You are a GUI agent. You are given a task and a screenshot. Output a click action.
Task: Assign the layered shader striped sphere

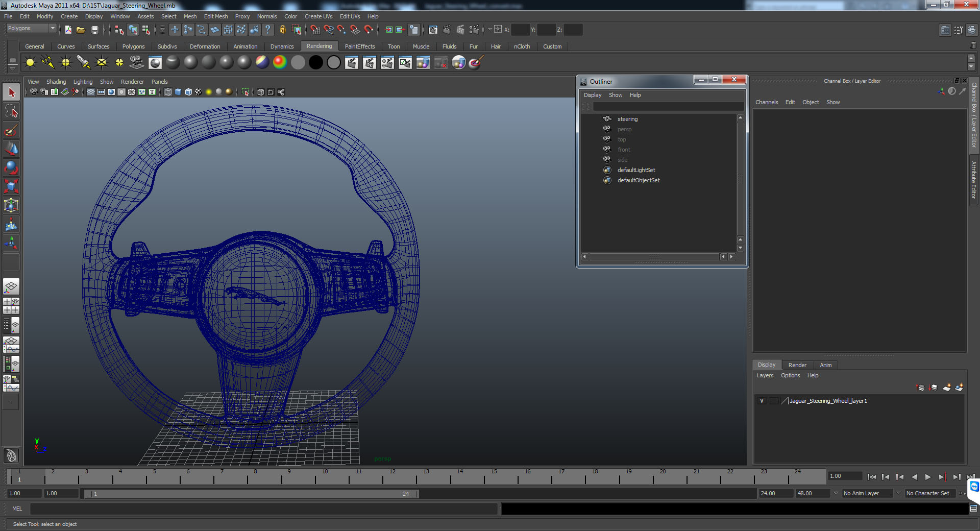(x=262, y=63)
